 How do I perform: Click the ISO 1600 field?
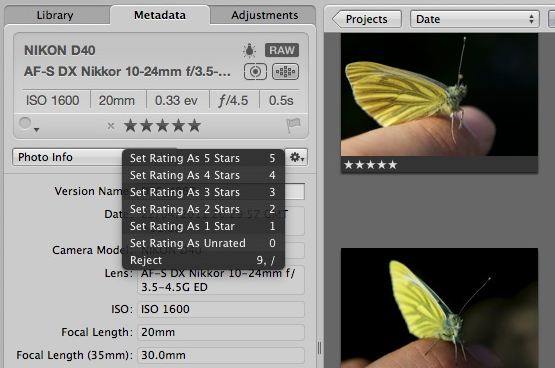tap(221, 309)
